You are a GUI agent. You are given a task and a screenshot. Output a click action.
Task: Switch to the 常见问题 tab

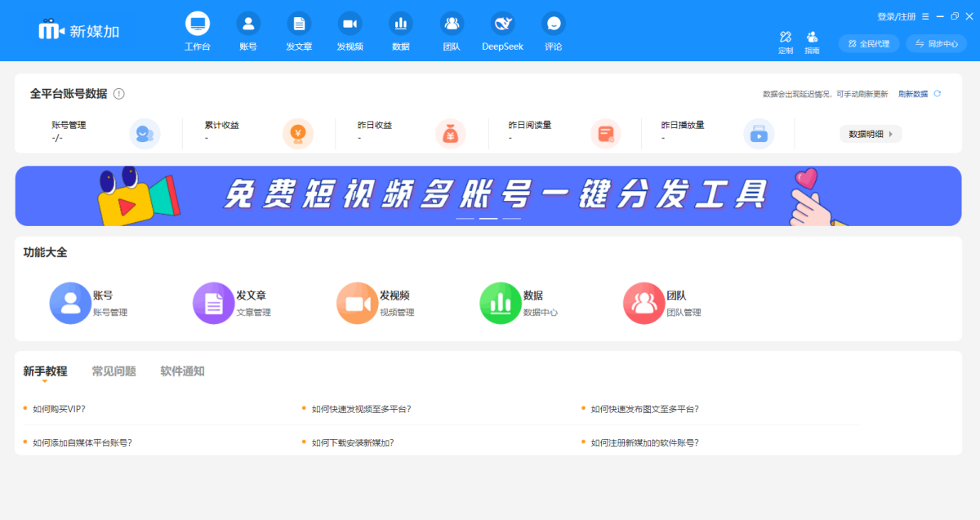[114, 371]
